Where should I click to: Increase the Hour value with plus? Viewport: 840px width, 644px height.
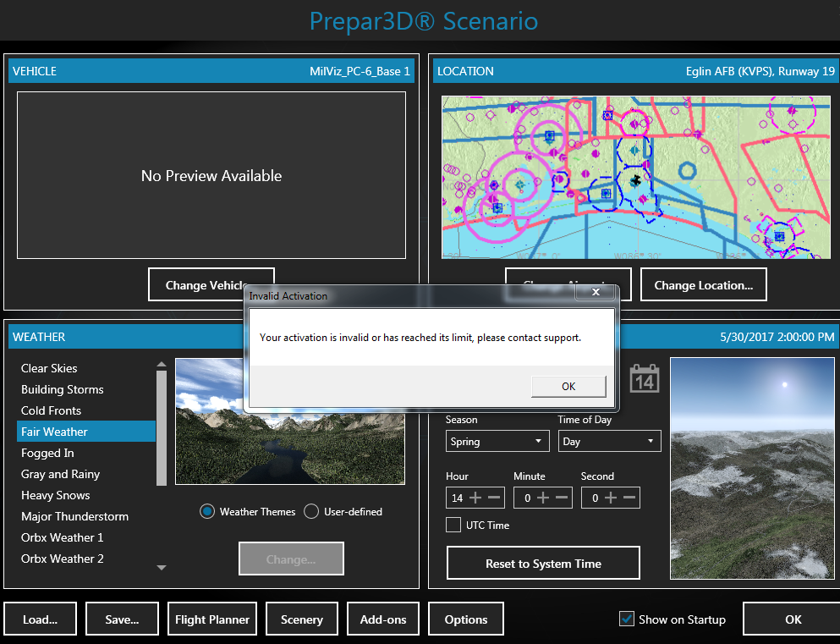click(475, 498)
